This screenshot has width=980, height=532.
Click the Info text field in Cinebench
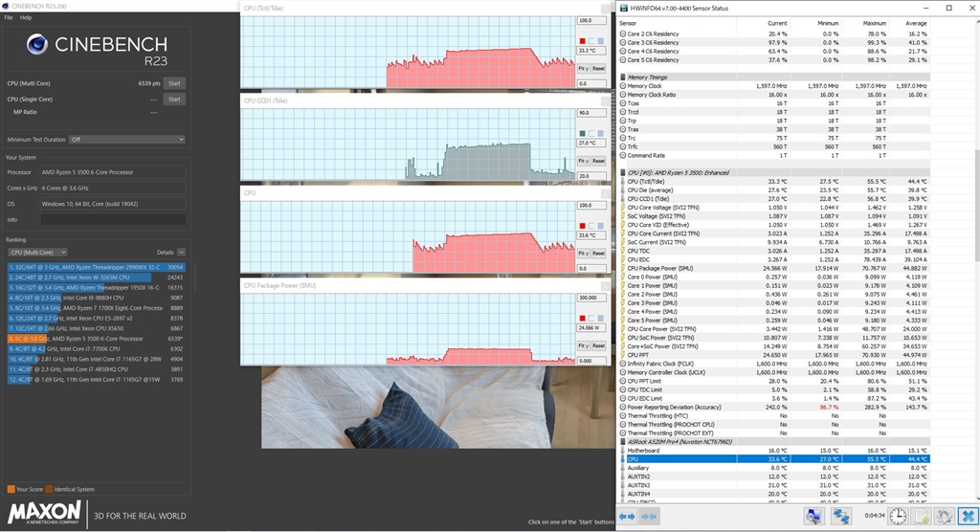[113, 220]
